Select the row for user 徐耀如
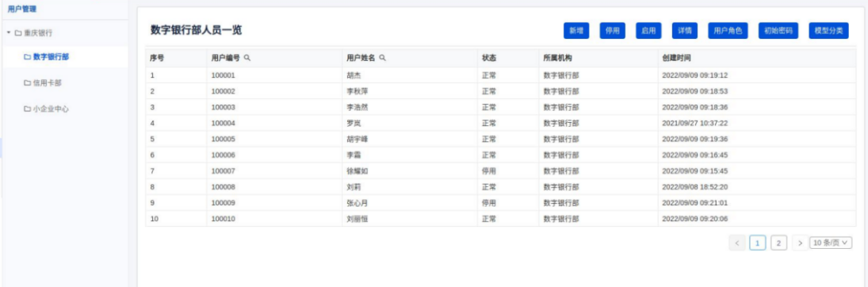868x287 pixels. (x=500, y=171)
